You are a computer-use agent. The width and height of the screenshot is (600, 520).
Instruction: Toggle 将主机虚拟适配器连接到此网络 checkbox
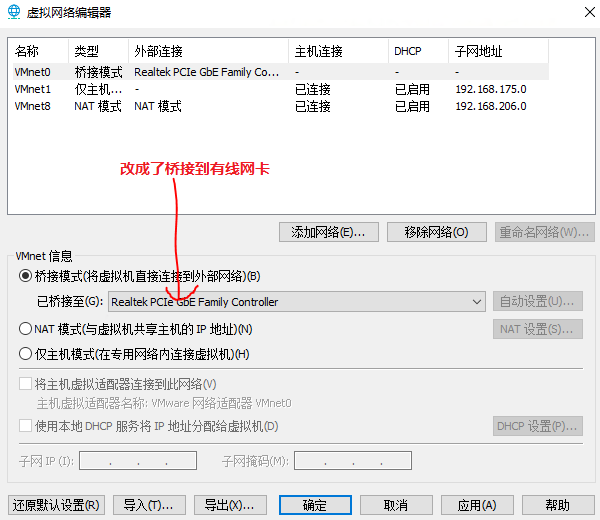25,384
